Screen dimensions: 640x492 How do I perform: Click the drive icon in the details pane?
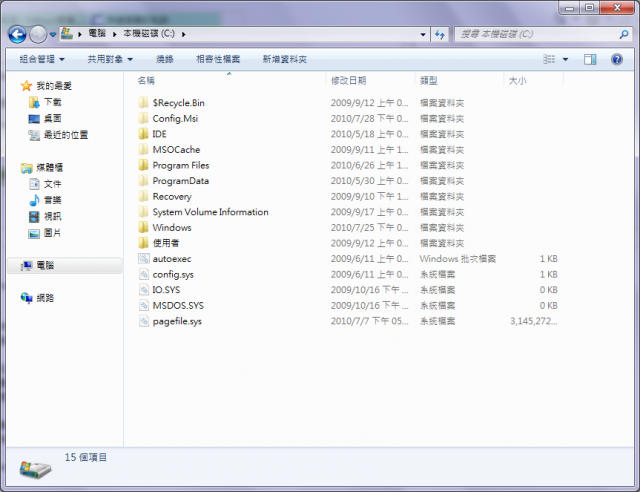[x=35, y=470]
